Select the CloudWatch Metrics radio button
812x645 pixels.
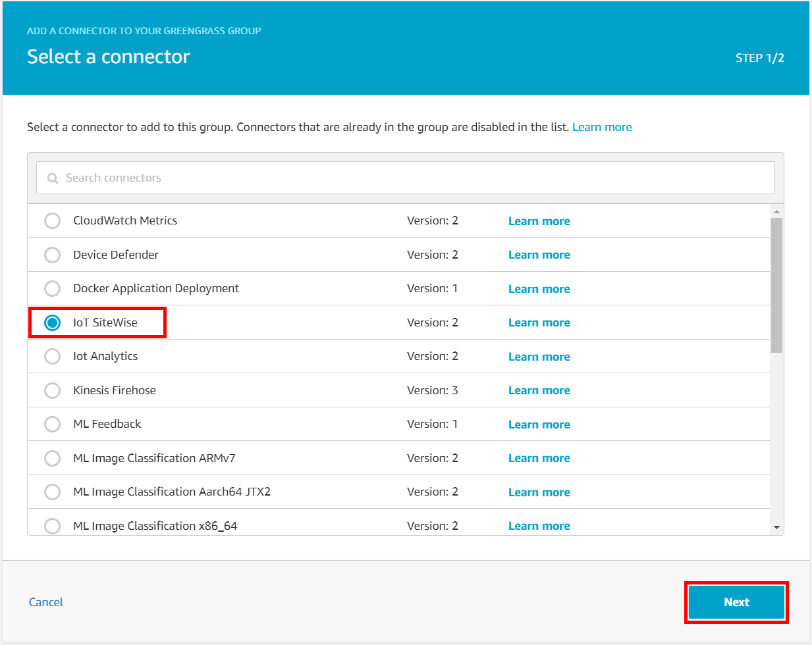(x=52, y=221)
